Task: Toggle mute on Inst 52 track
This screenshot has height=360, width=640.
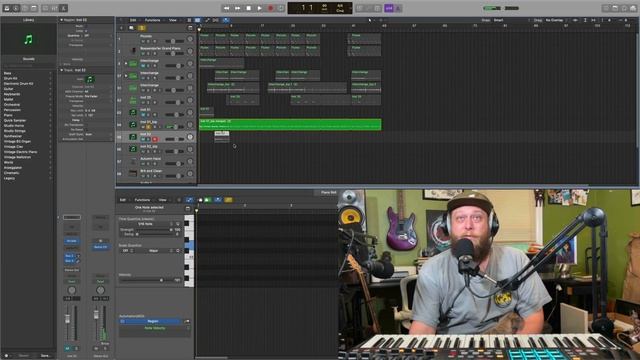Action: [143, 140]
